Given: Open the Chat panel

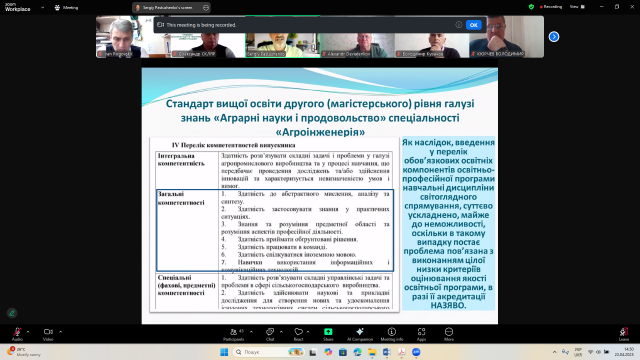Looking at the screenshot, I should 270,333.
